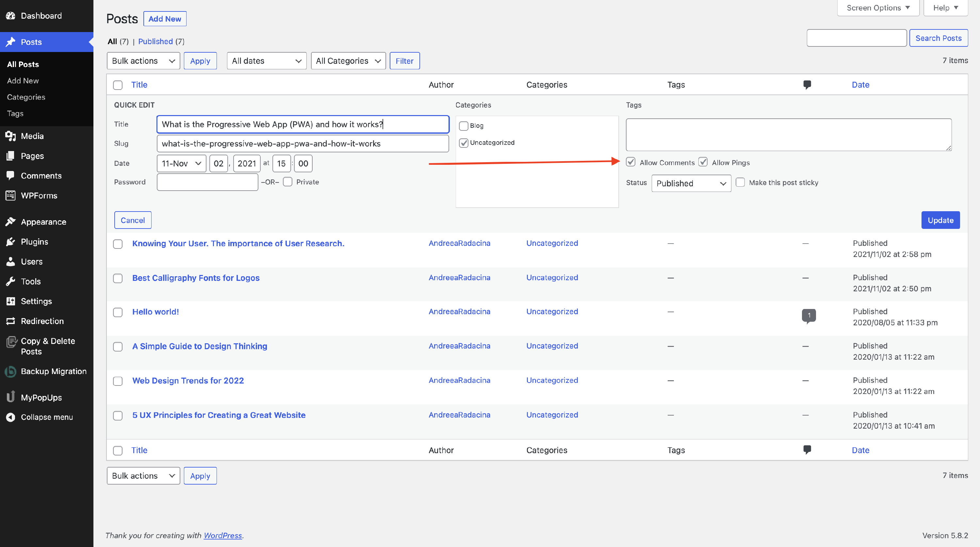Click the Settings sliders icon

(11, 301)
